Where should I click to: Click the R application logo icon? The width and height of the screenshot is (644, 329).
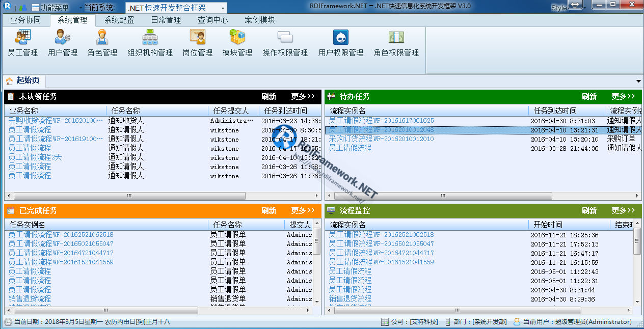point(7,7)
